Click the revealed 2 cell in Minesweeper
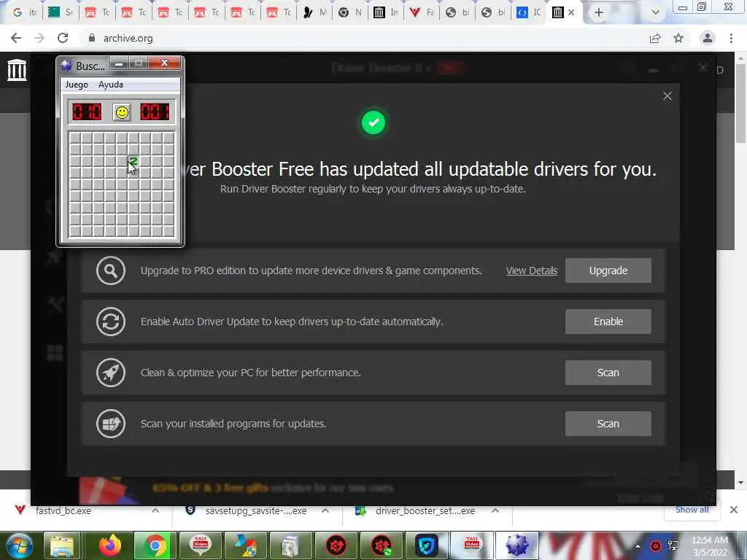The image size is (747, 560). [133, 161]
